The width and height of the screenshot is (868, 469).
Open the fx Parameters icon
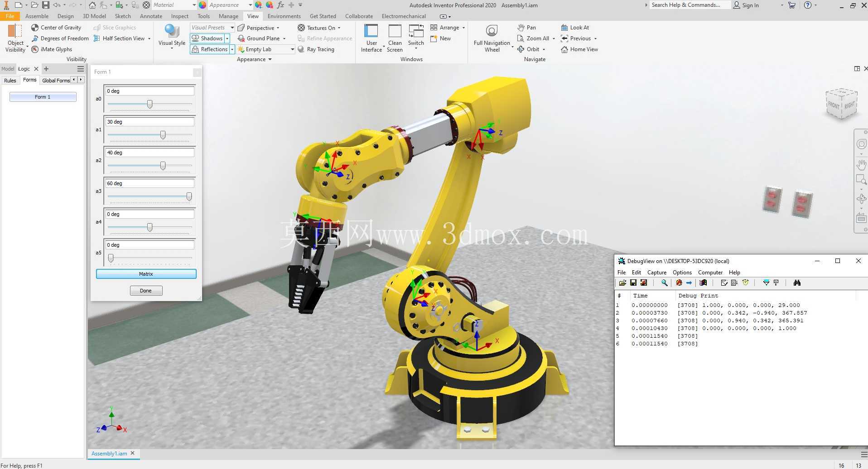280,5
